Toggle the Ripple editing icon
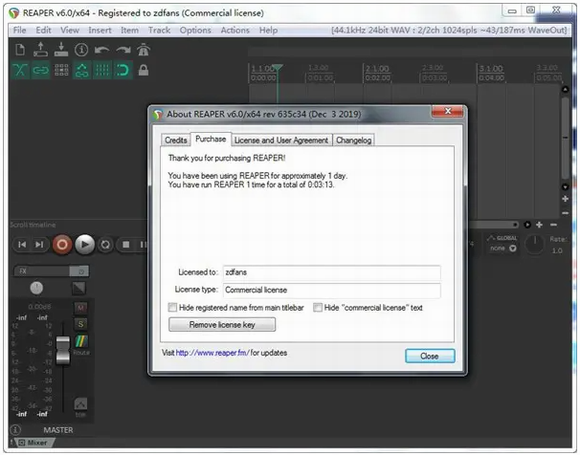Image resolution: width=580 pixels, height=455 pixels. [61, 70]
